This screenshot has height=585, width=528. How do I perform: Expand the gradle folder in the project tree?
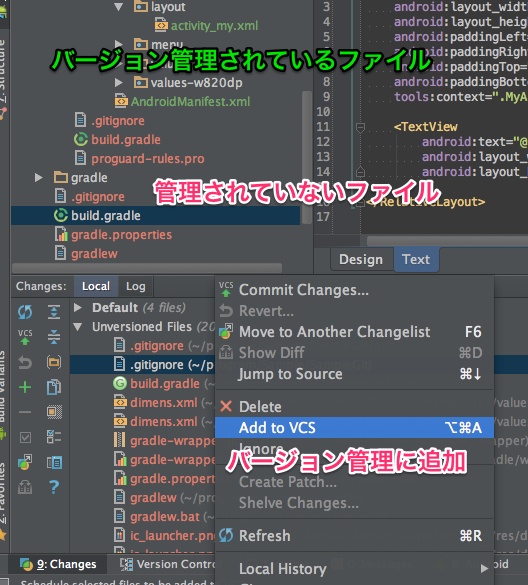click(38, 177)
